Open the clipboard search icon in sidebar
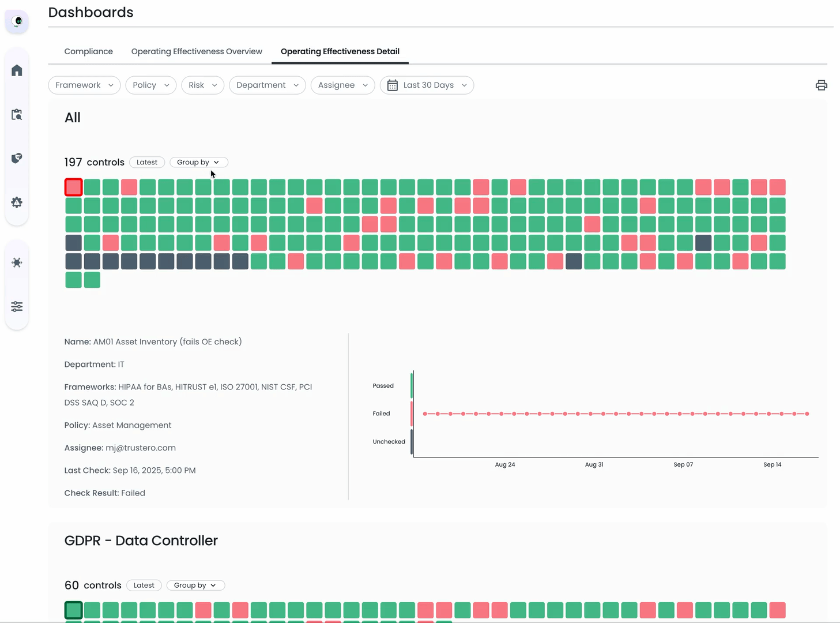840x623 pixels. click(x=17, y=114)
